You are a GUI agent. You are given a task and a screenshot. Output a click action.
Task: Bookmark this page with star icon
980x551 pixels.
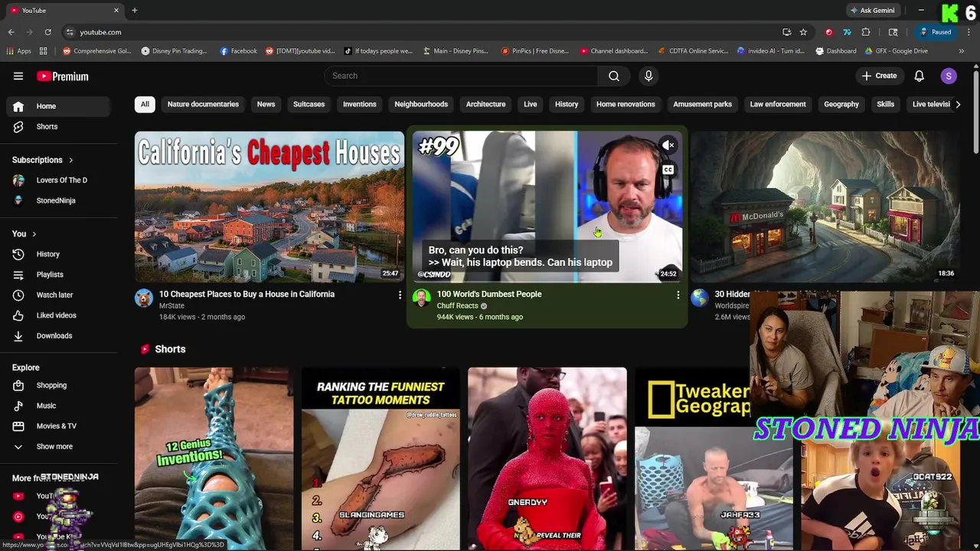803,32
